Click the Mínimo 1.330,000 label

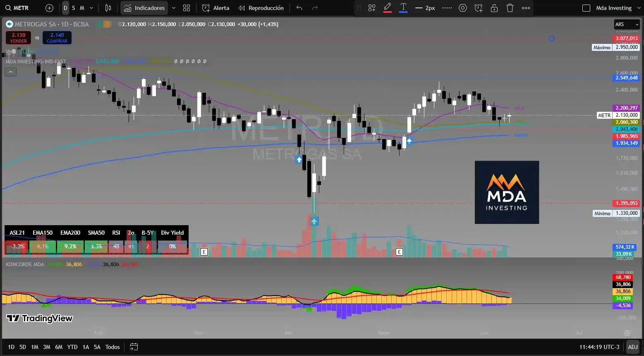(616, 213)
